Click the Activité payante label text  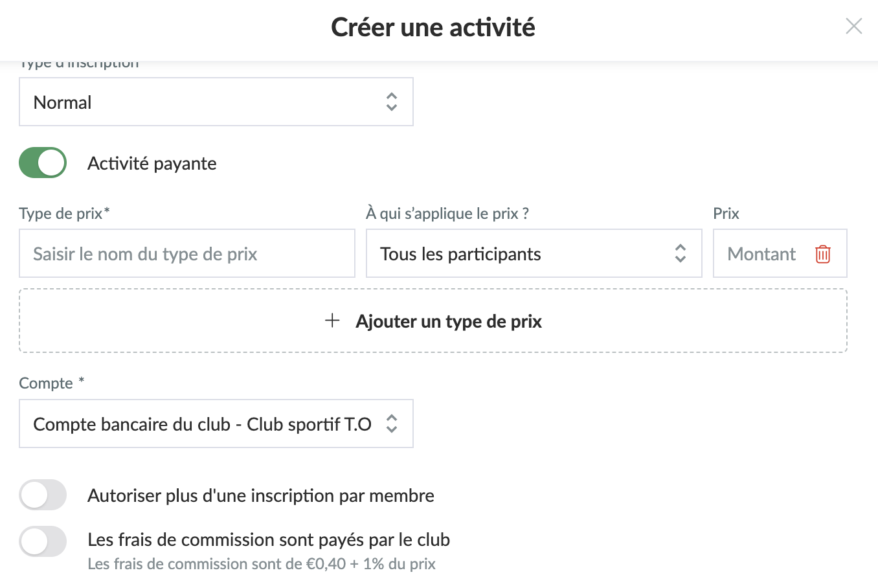(x=152, y=163)
